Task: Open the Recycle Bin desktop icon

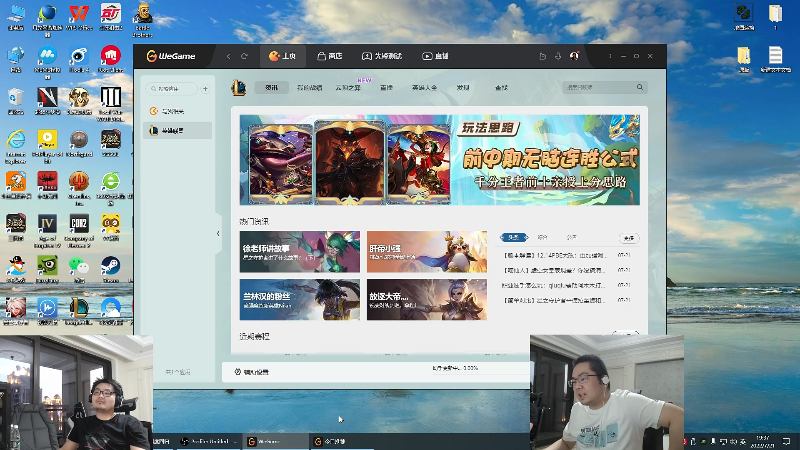Action: click(x=16, y=101)
